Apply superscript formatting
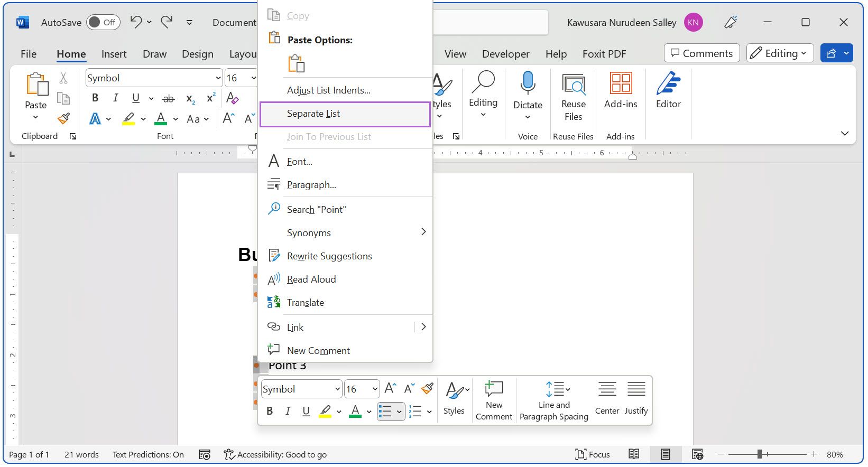Screen dimensions: 868x467 211,98
